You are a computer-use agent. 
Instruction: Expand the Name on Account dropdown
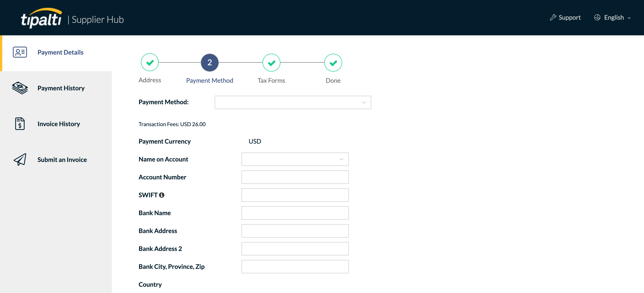point(295,159)
